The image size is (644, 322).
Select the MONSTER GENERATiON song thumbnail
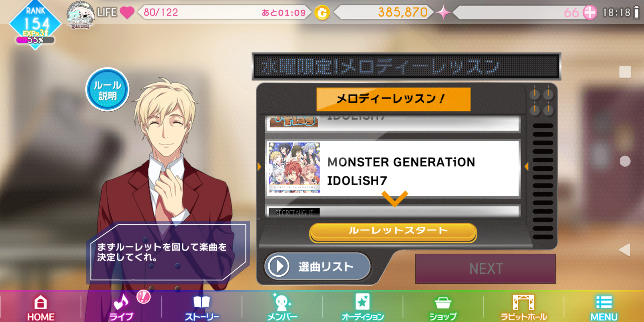click(294, 167)
